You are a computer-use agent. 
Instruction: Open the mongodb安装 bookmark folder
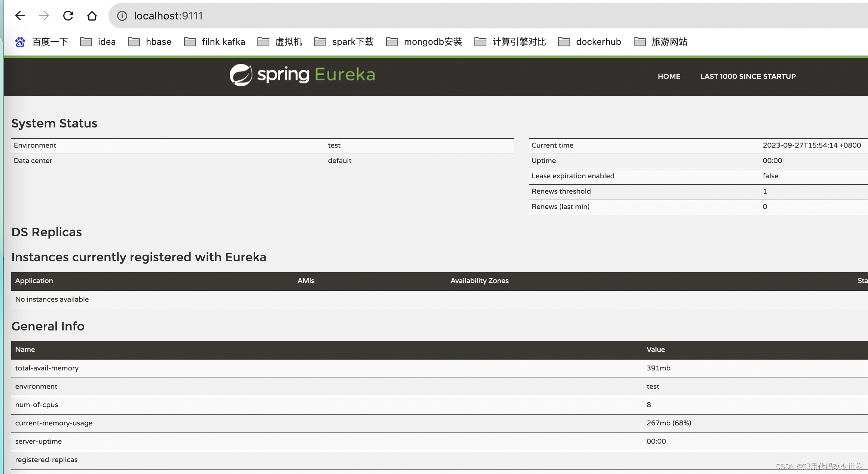pos(424,41)
